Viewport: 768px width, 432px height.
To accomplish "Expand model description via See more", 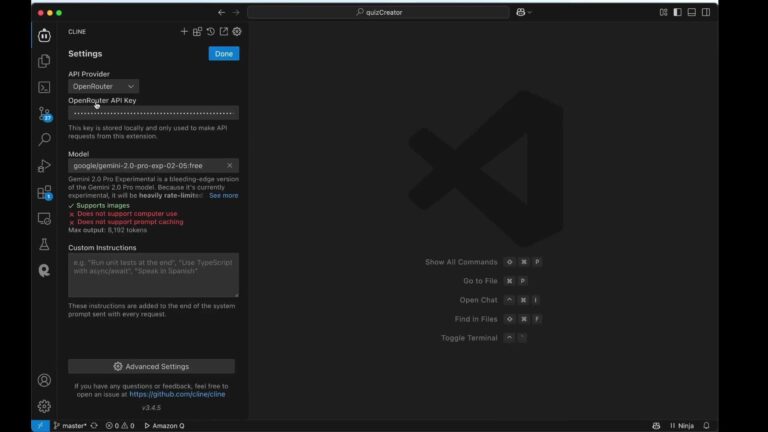I will [223, 195].
